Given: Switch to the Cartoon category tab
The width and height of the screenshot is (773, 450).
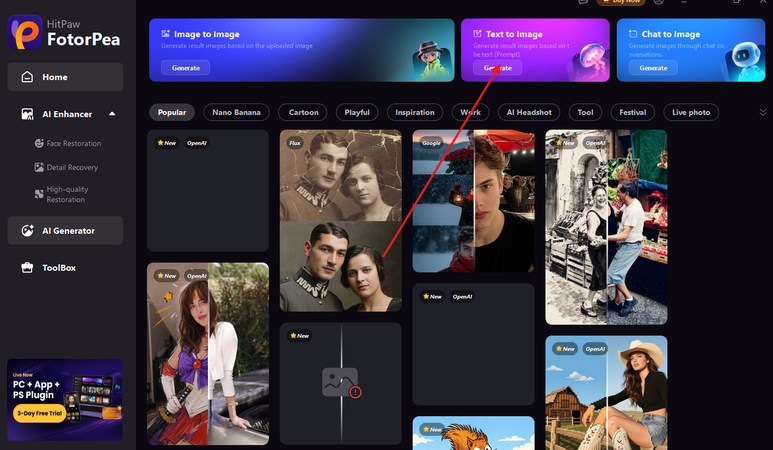Looking at the screenshot, I should (x=303, y=112).
